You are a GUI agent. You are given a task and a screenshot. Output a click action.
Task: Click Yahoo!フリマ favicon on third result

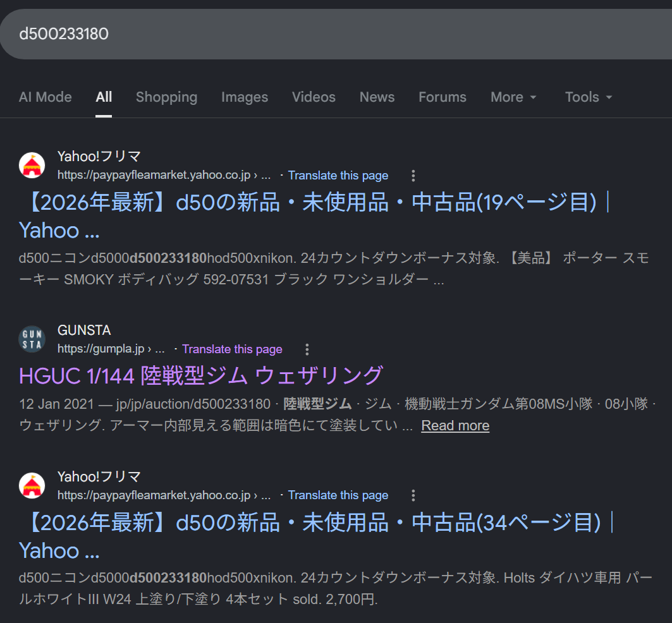[32, 486]
